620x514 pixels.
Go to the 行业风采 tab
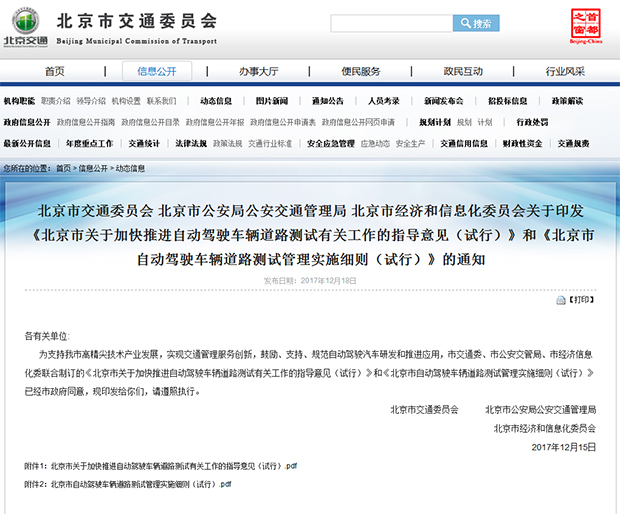(565, 72)
